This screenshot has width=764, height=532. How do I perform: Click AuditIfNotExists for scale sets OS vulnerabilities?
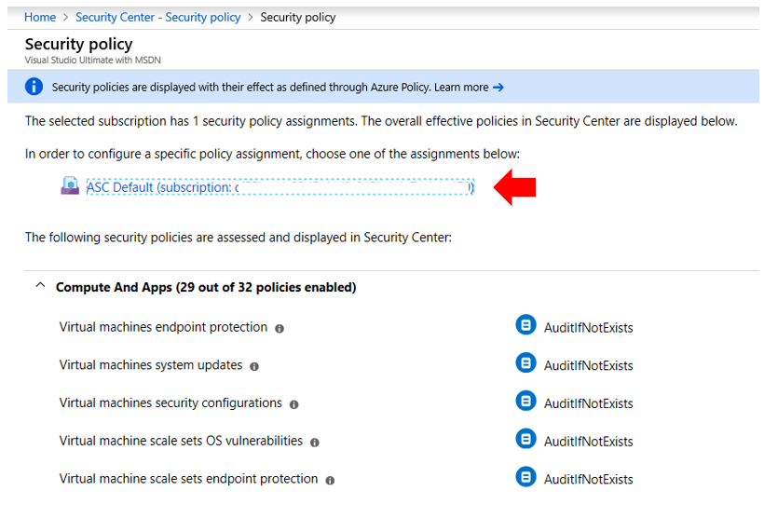point(588,442)
